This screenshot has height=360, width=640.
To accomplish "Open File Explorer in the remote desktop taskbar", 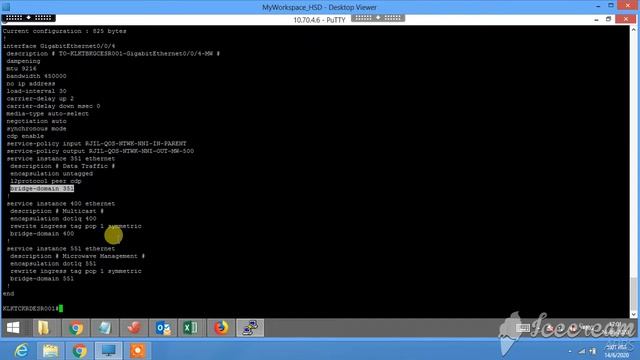I will coord(44,328).
